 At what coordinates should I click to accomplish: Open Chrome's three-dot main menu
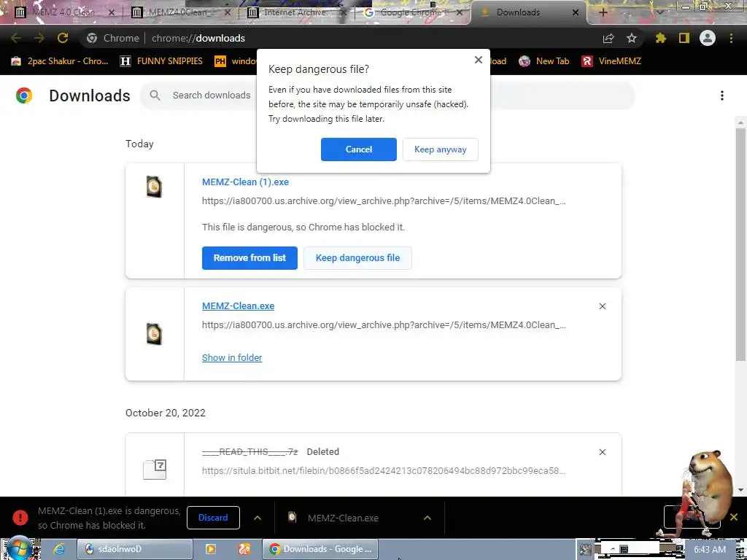[731, 38]
